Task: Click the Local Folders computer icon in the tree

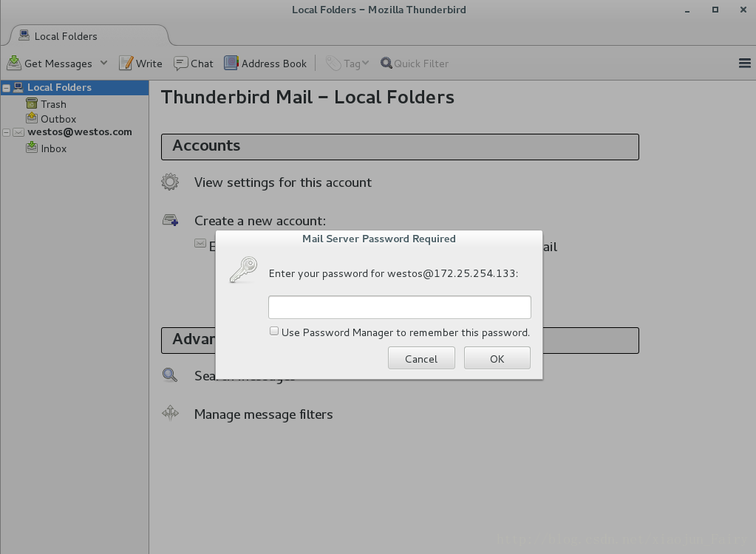Action: (x=18, y=87)
